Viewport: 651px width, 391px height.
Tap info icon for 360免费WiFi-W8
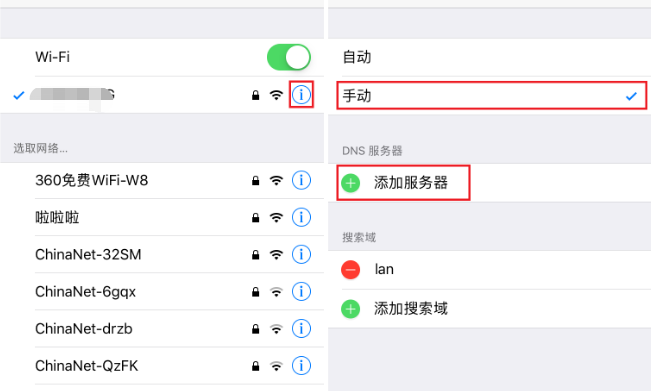(301, 180)
